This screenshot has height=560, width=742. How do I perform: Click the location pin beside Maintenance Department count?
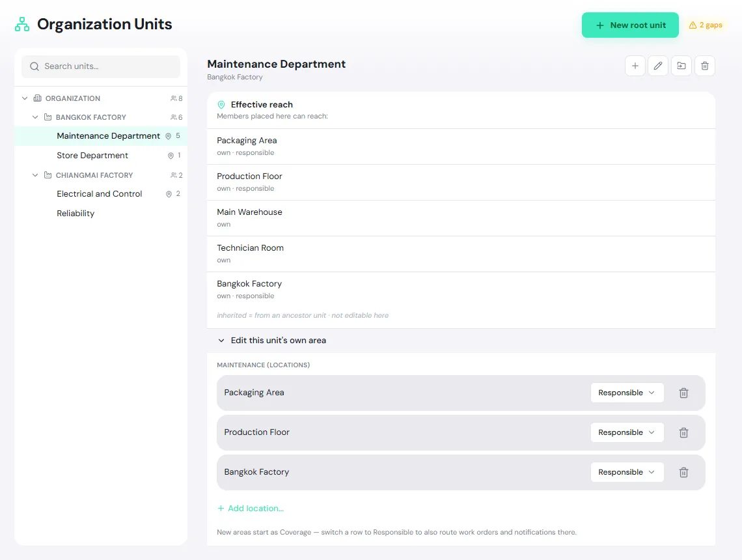pyautogui.click(x=168, y=136)
